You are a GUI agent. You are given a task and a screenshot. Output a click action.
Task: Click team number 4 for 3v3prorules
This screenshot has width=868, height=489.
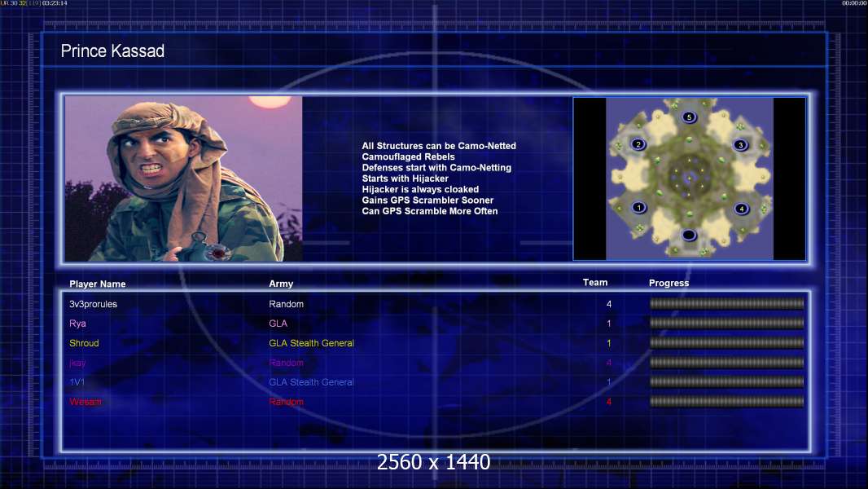click(609, 304)
